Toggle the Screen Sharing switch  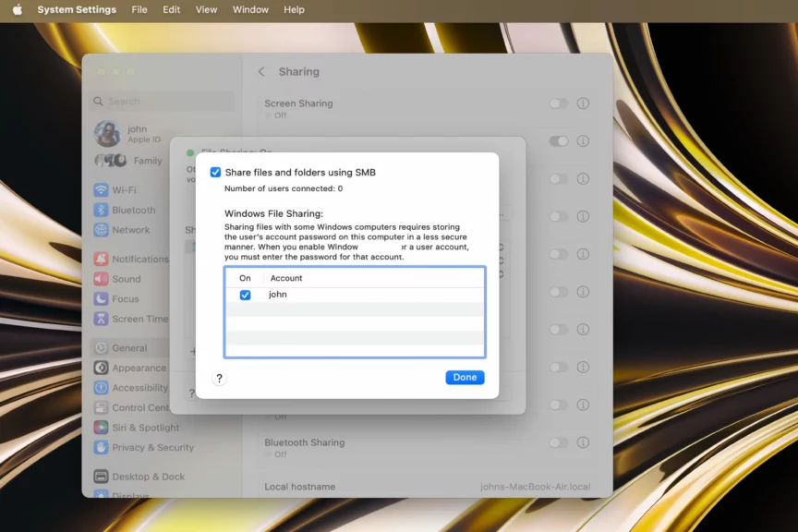click(558, 103)
